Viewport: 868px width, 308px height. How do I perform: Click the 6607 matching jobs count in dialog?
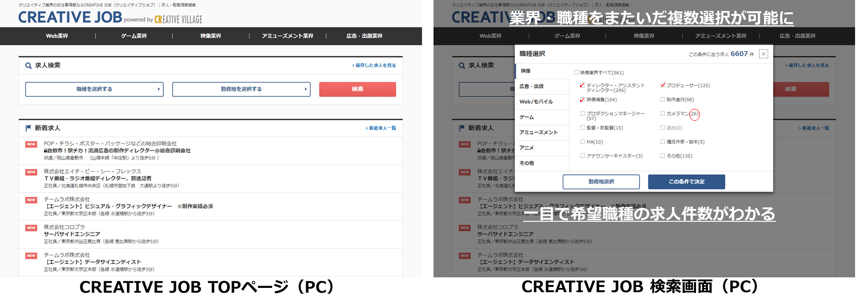pyautogui.click(x=739, y=54)
